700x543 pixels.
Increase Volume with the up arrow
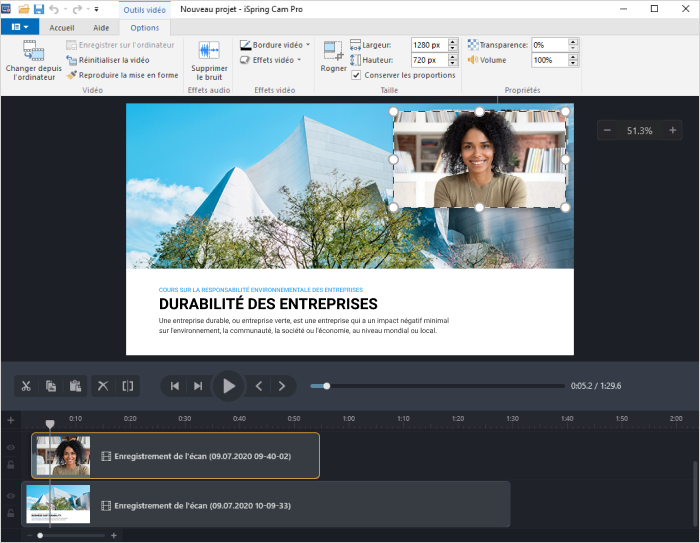[x=573, y=57]
